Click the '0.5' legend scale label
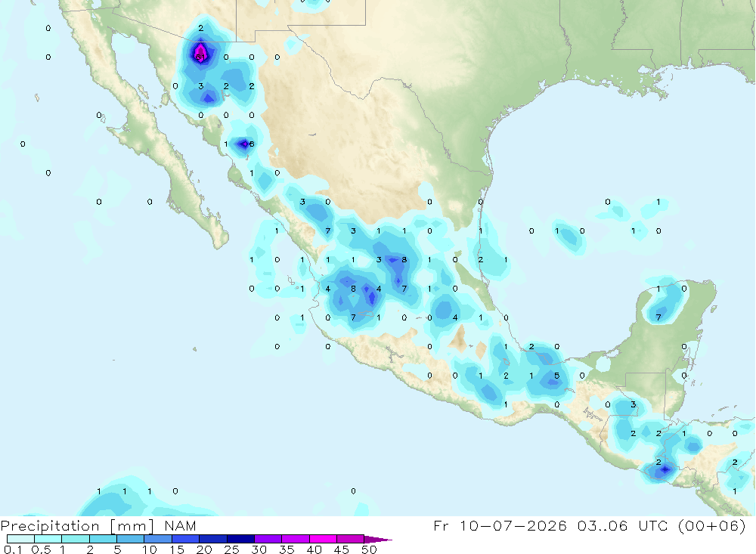The image size is (756, 554). 41,549
